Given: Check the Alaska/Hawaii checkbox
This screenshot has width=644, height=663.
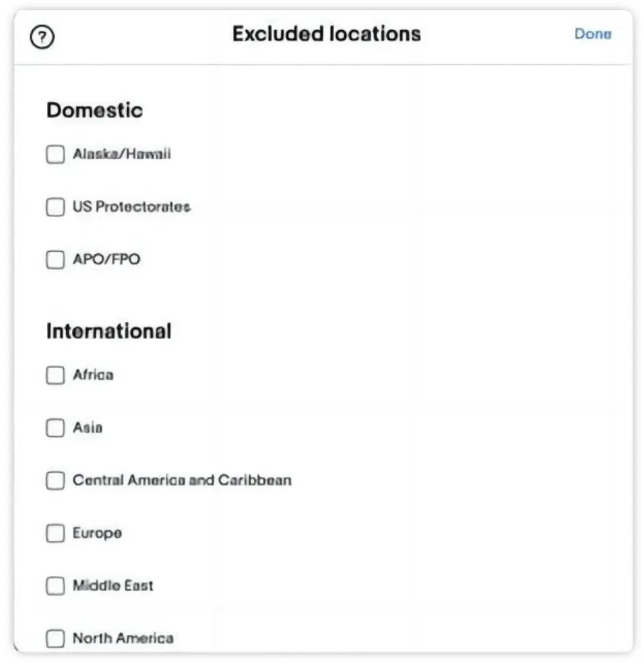Looking at the screenshot, I should click(55, 154).
